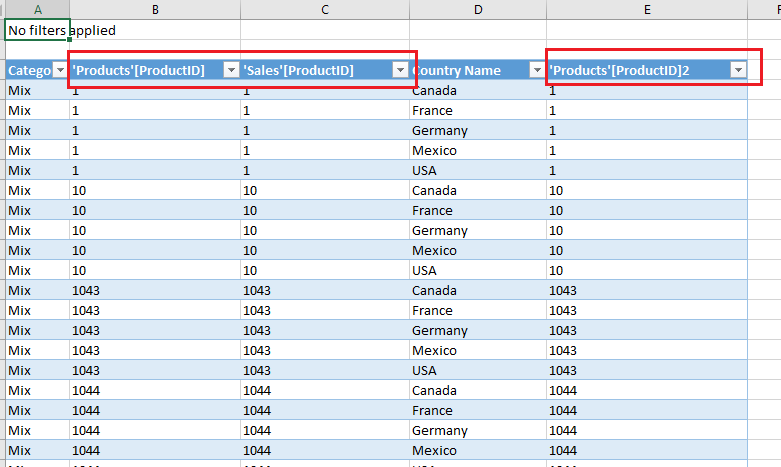Select Mexico cell in product 1043 row
Image resolution: width=781 pixels, height=467 pixels.
click(x=478, y=350)
